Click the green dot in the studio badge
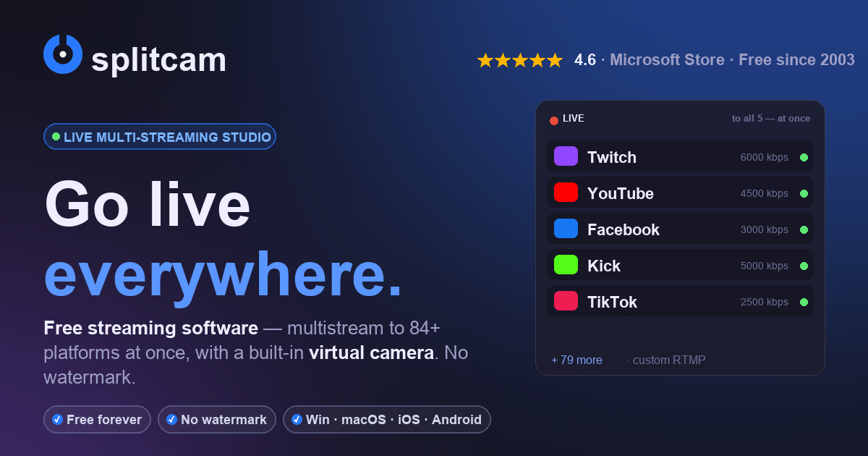Viewport: 868px width, 456px height. [56, 136]
